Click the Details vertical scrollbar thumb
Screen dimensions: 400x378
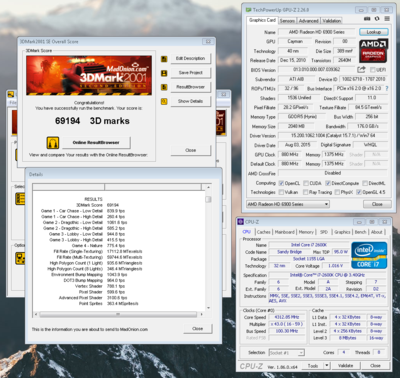coord(208,199)
